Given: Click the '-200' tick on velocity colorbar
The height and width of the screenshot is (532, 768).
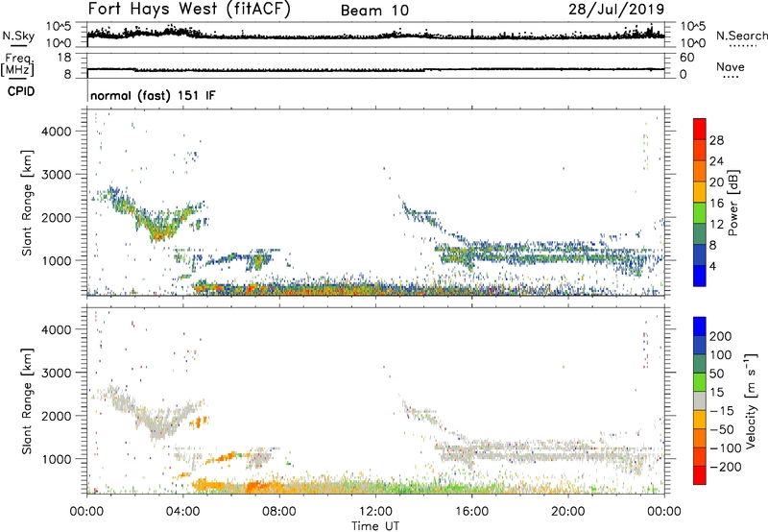Looking at the screenshot, I should [x=726, y=467].
